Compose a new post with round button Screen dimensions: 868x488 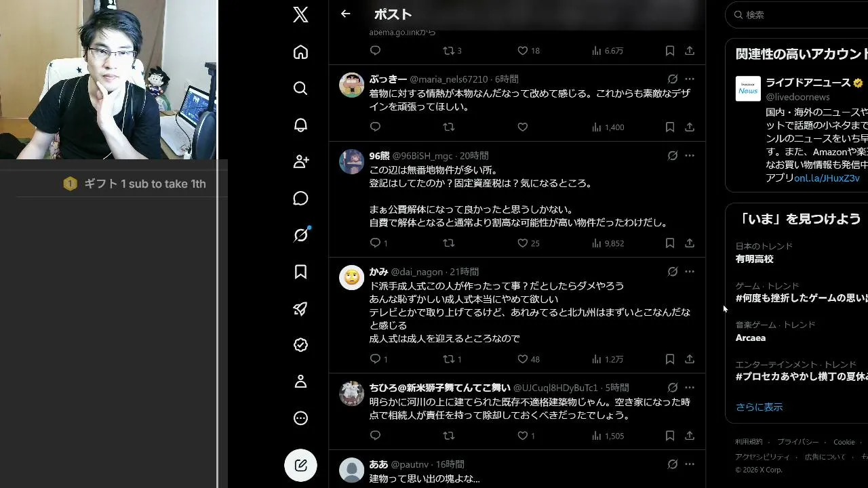coord(300,466)
